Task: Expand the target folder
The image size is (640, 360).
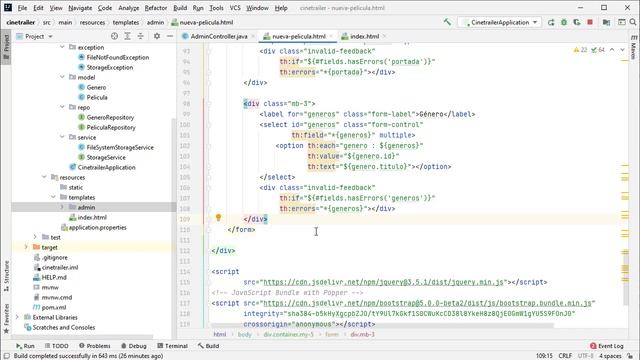Action: pos(26,247)
